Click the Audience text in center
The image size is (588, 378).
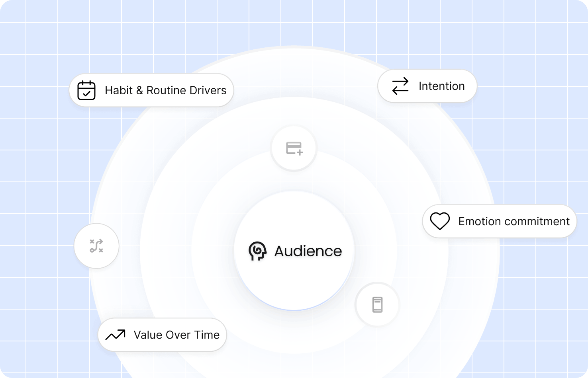click(x=308, y=251)
